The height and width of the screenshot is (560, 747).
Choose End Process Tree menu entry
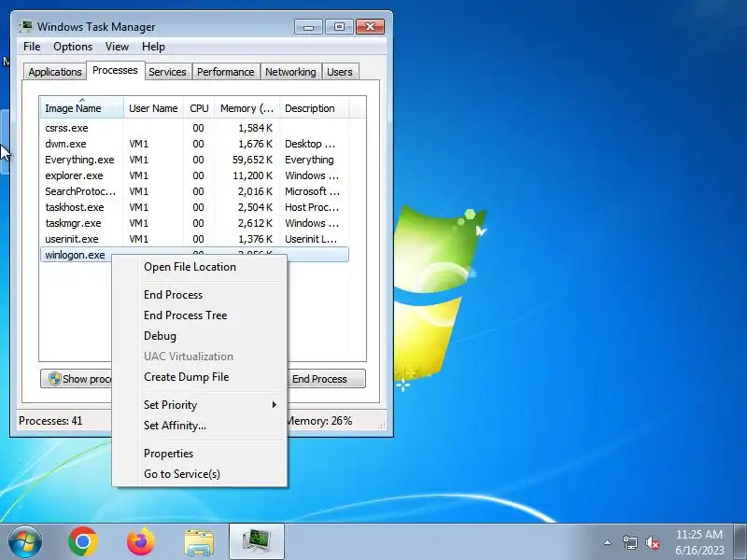[199, 315]
